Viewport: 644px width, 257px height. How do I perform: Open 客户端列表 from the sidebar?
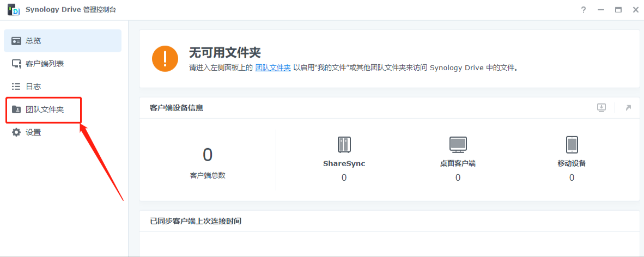pyautogui.click(x=45, y=64)
